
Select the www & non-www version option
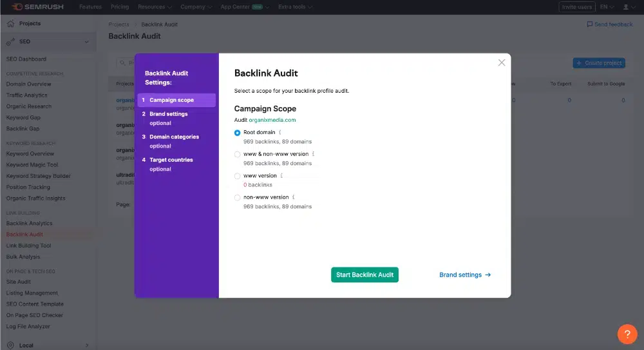(x=238, y=155)
